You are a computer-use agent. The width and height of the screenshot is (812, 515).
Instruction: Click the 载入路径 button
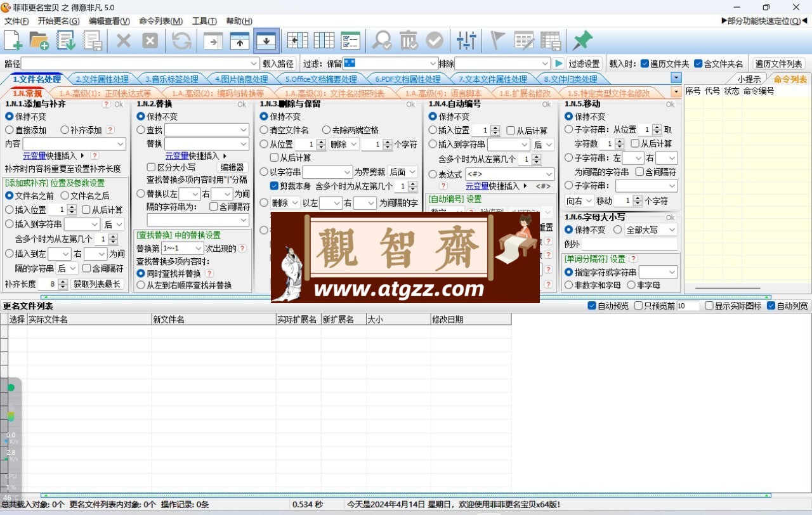pyautogui.click(x=278, y=63)
